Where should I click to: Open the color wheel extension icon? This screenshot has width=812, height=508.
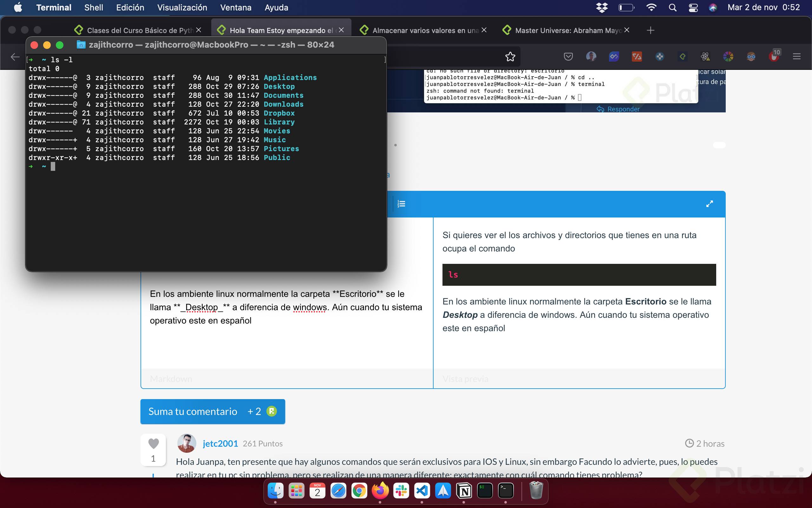tap(728, 57)
